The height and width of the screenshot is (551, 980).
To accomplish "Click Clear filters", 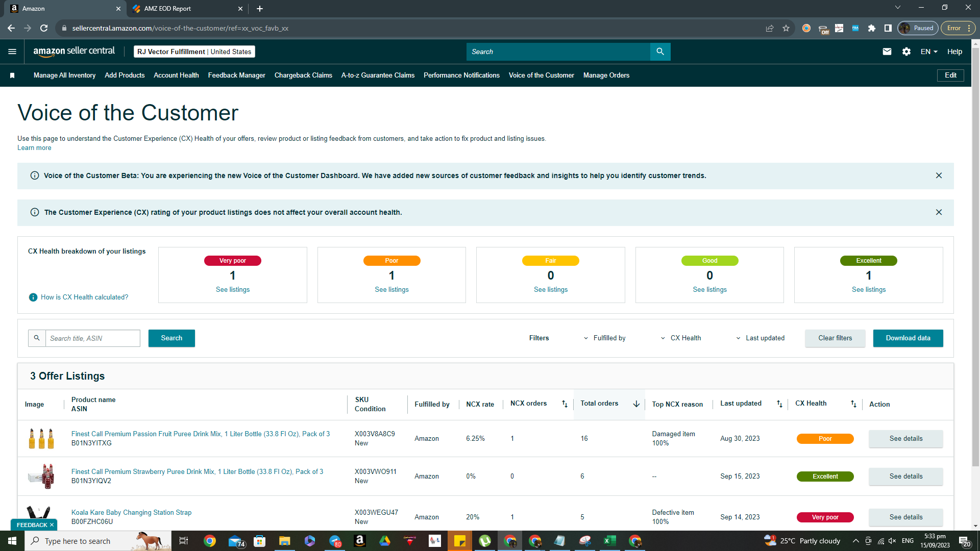I will click(835, 338).
